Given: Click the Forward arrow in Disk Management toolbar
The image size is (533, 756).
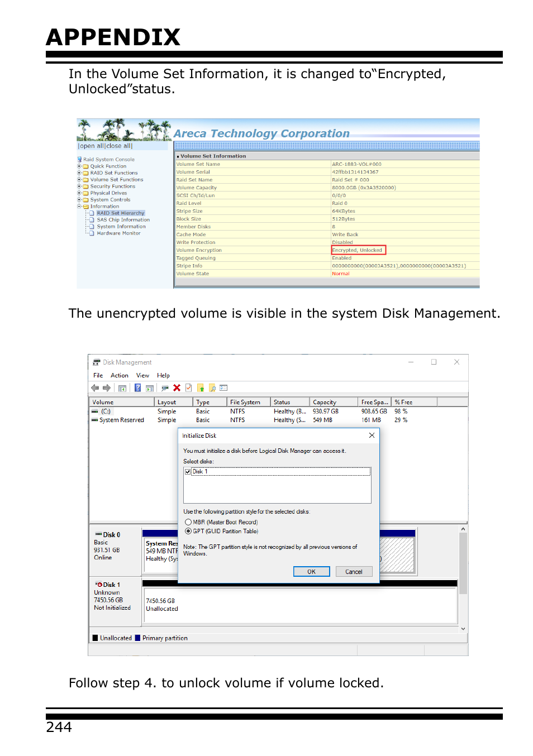Looking at the screenshot, I should point(107,388).
